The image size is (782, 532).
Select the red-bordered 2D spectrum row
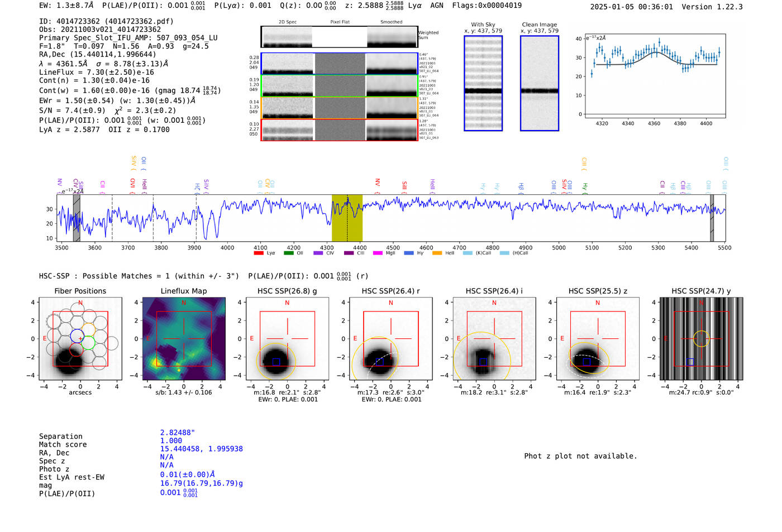[339, 130]
